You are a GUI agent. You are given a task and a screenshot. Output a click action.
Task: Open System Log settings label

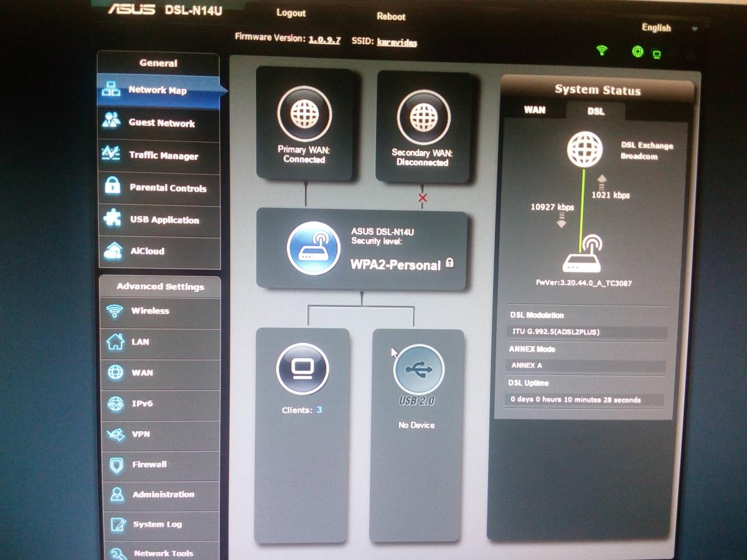click(157, 525)
